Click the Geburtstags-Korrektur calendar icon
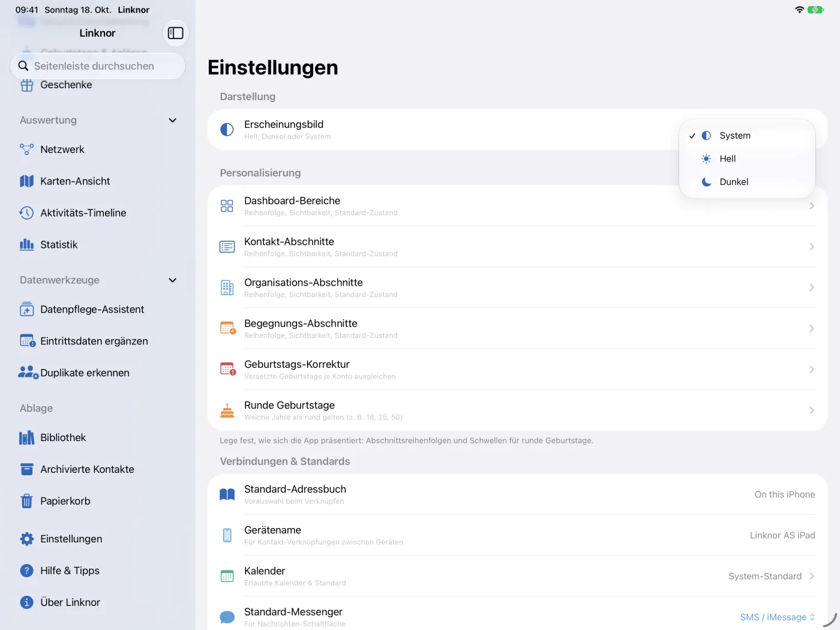Screen dimensions: 840x630 coord(227,369)
